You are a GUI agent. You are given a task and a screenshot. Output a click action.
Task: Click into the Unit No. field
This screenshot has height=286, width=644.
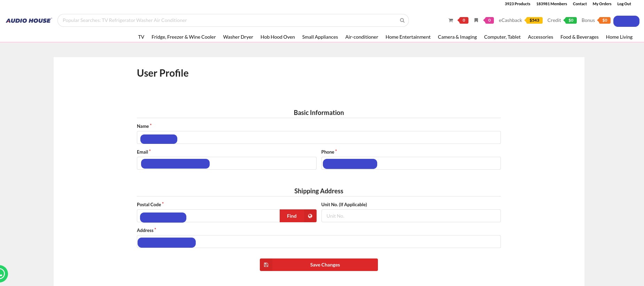click(x=411, y=216)
